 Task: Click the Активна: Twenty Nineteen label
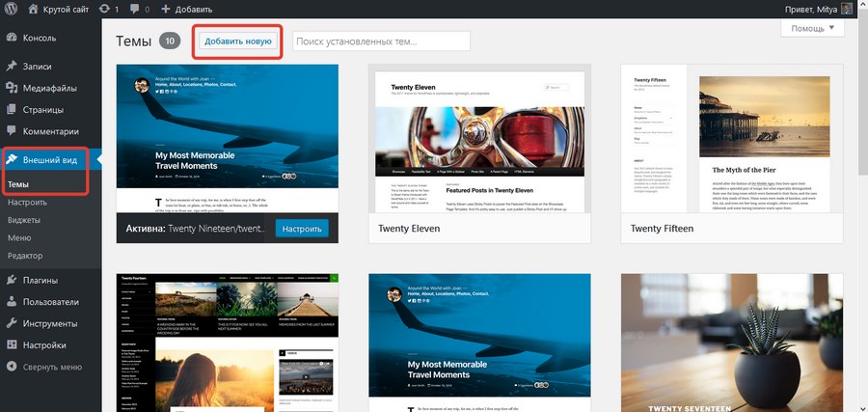(196, 228)
